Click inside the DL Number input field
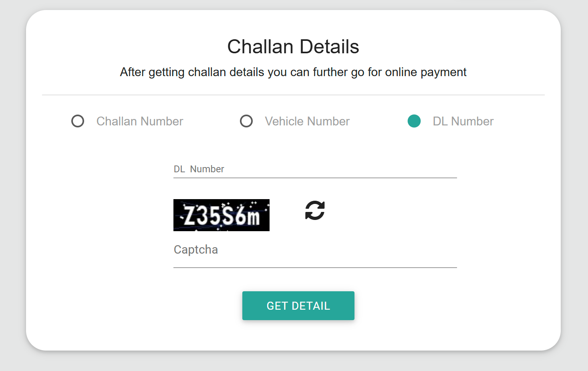The height and width of the screenshot is (371, 588). point(315,170)
